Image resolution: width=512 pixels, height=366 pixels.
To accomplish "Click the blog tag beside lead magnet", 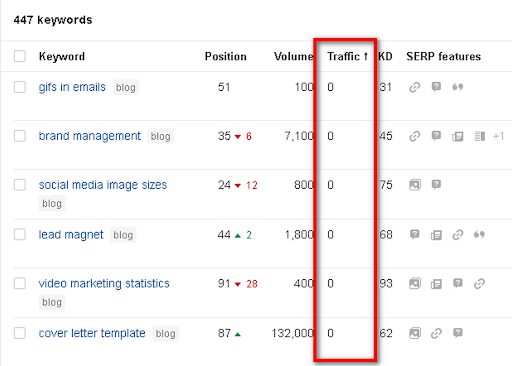I will pyautogui.click(x=123, y=235).
